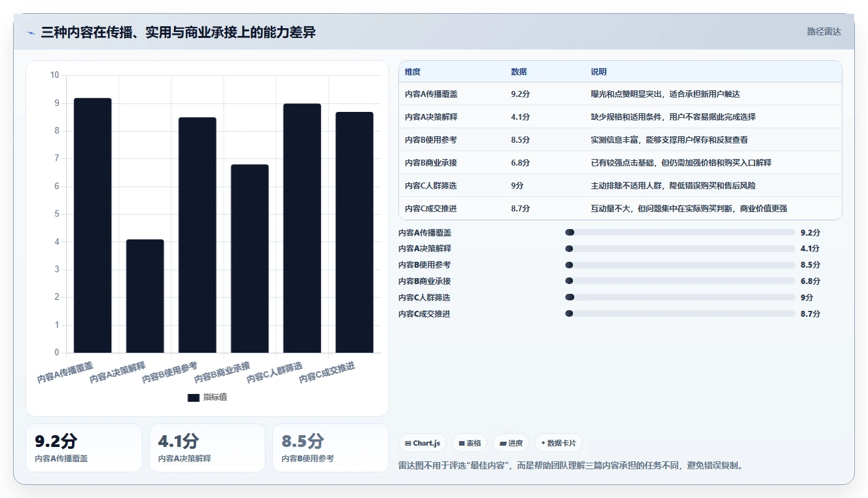Image resolution: width=868 pixels, height=498 pixels.
Task: Select table row 内容C人群筛选
Action: [620, 185]
